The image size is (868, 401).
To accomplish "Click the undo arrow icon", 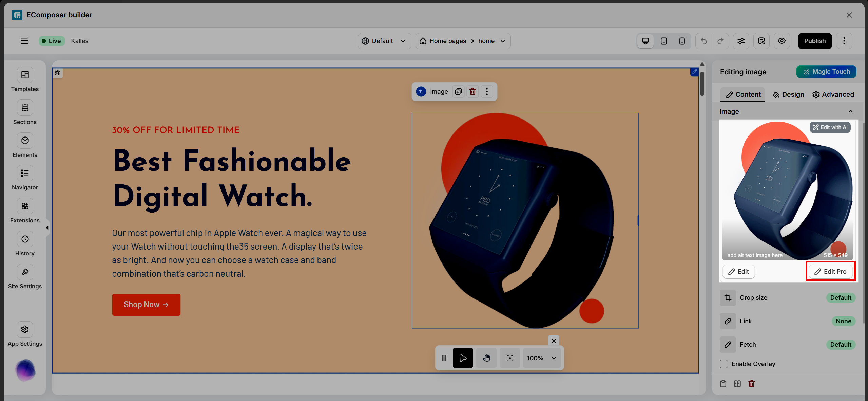I will [704, 41].
